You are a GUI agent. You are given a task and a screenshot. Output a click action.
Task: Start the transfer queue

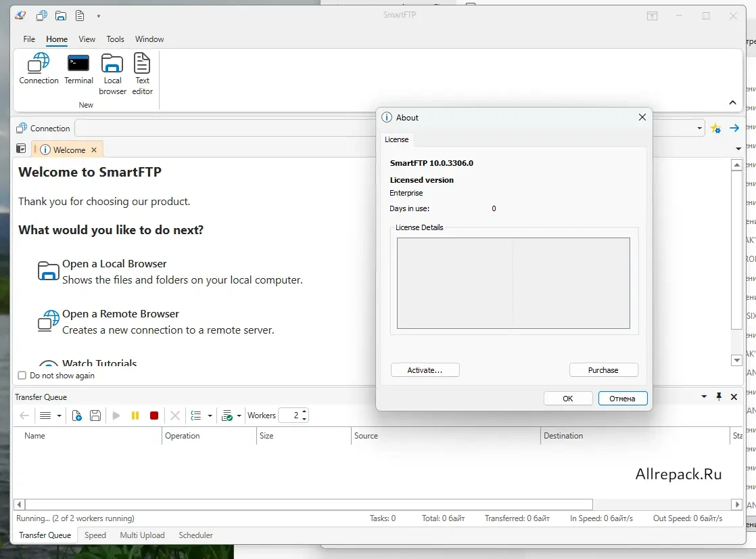click(116, 416)
